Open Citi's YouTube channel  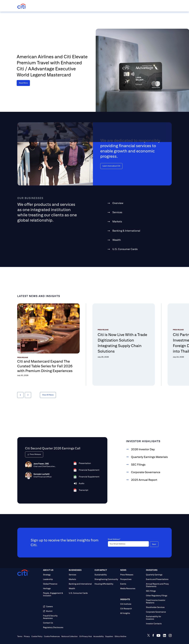pos(158,635)
